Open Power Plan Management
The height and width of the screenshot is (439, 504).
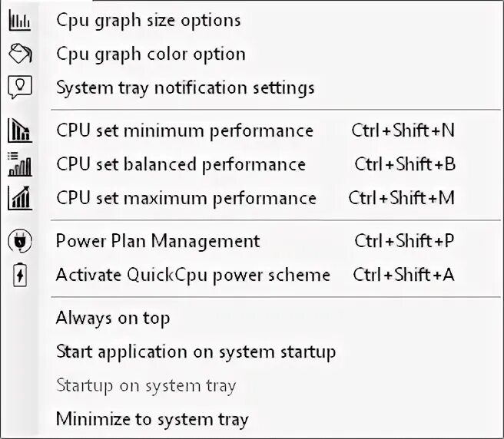[157, 241]
